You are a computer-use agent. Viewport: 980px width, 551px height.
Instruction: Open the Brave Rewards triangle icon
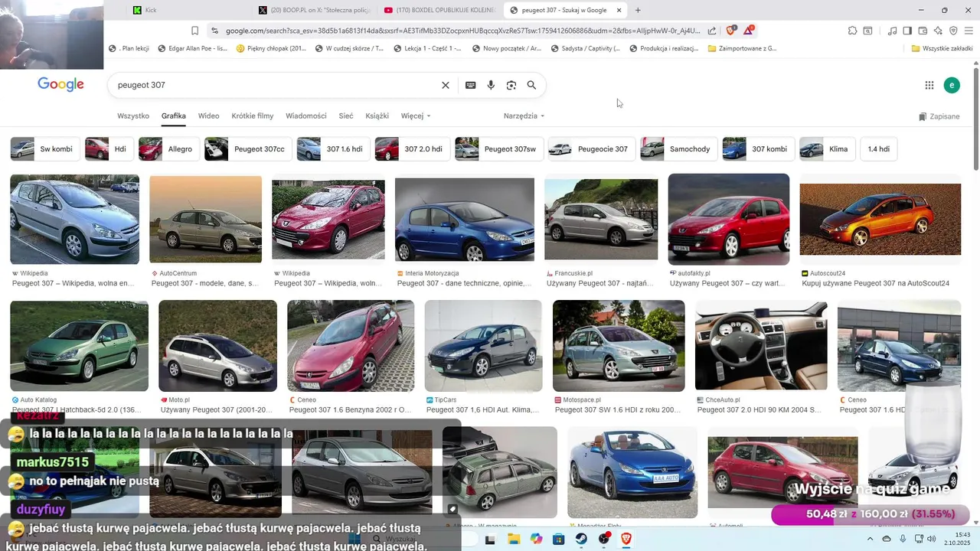click(x=748, y=31)
